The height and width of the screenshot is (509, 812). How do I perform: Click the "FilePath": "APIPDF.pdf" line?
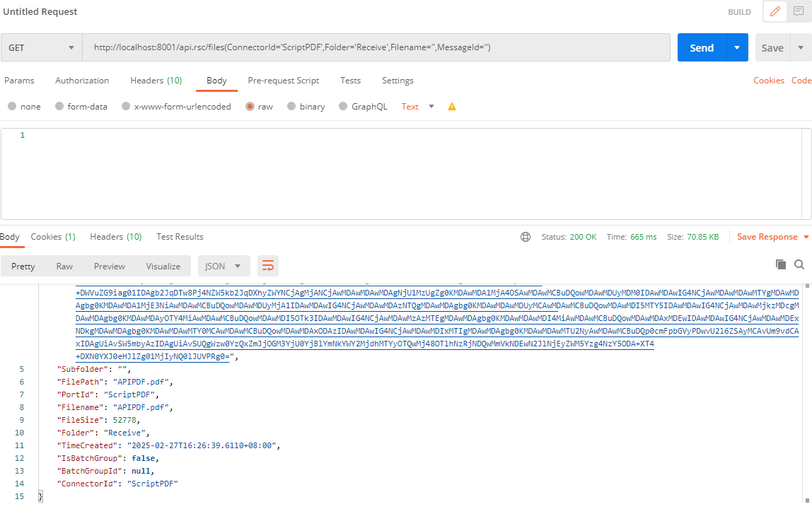(x=115, y=382)
